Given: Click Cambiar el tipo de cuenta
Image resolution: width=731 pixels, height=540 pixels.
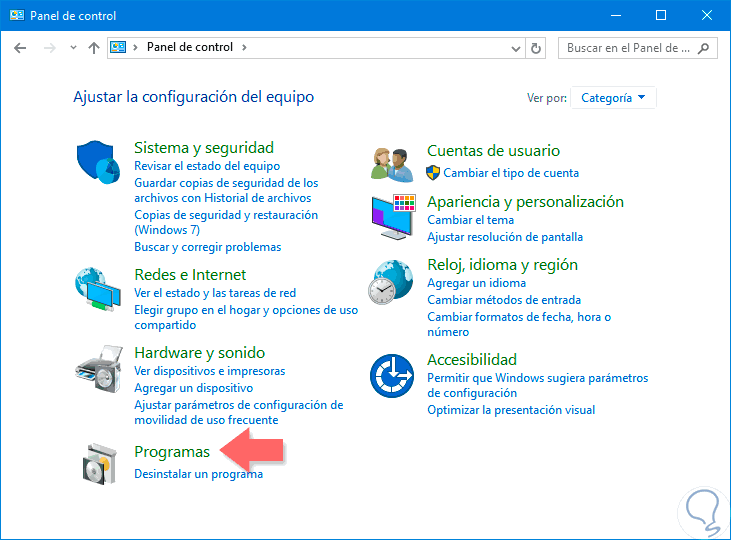Looking at the screenshot, I should pyautogui.click(x=511, y=173).
